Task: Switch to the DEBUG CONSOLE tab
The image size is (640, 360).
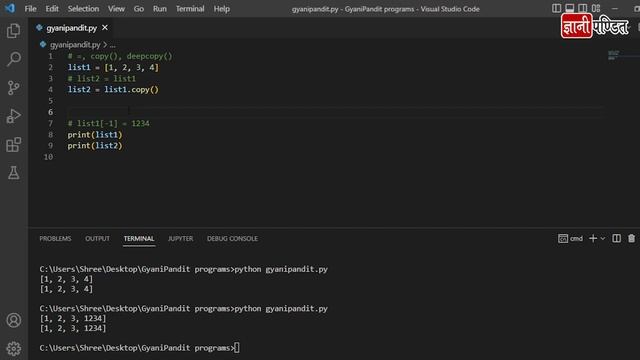Action: coord(232,239)
